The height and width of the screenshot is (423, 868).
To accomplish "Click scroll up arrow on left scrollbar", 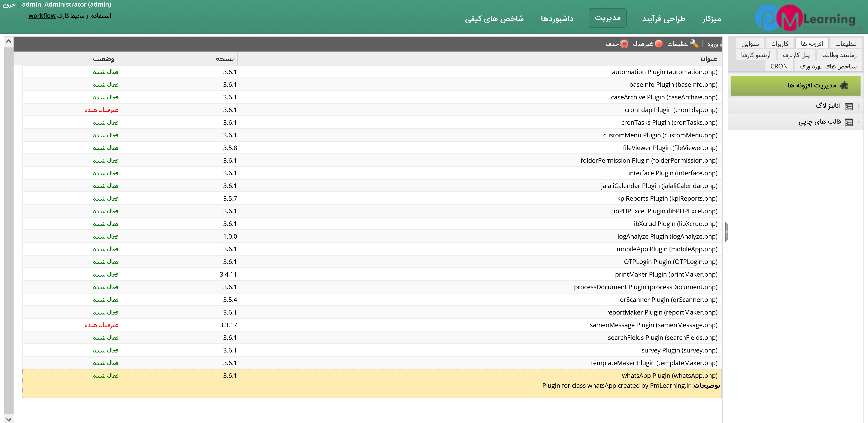I will tap(9, 41).
